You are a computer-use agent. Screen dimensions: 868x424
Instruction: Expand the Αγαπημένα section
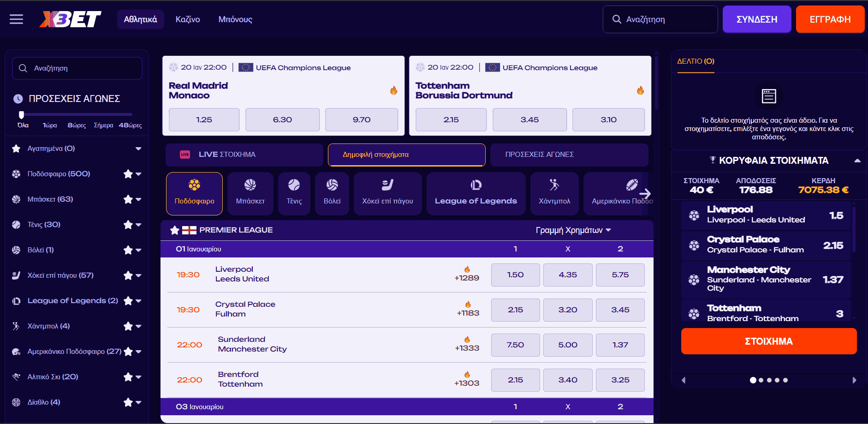[138, 149]
